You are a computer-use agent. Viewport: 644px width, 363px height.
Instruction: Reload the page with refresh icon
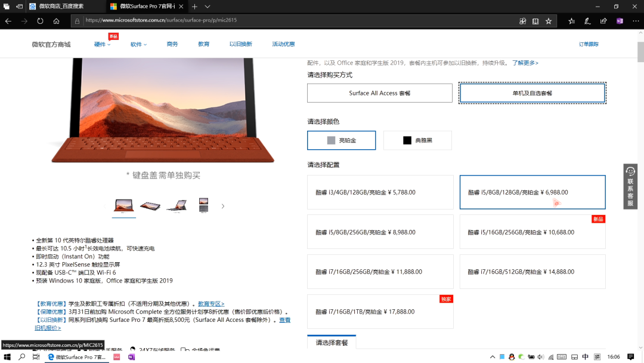pos(41,21)
